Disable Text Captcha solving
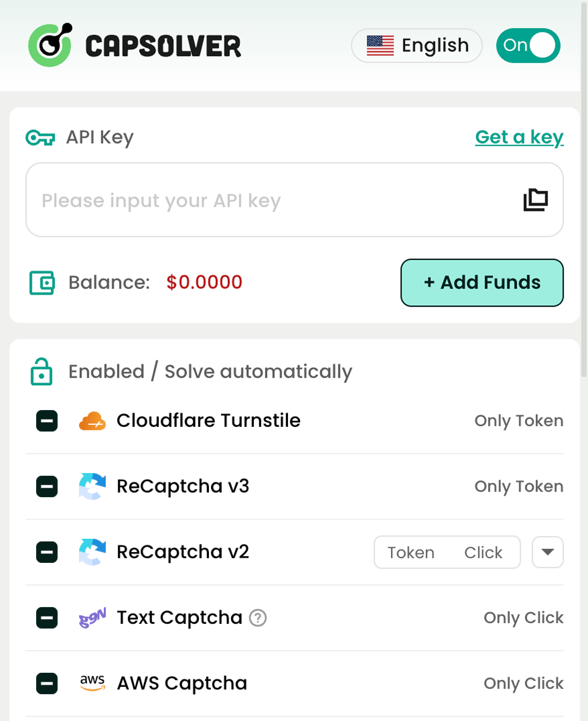This screenshot has height=721, width=588. [x=46, y=618]
